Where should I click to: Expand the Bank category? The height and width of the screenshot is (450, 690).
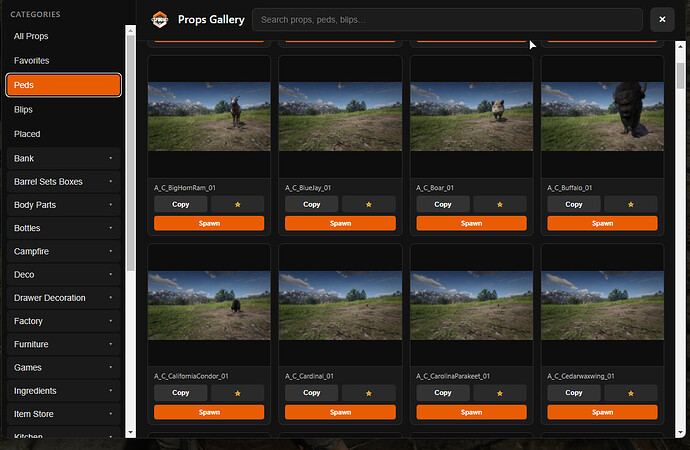point(63,158)
